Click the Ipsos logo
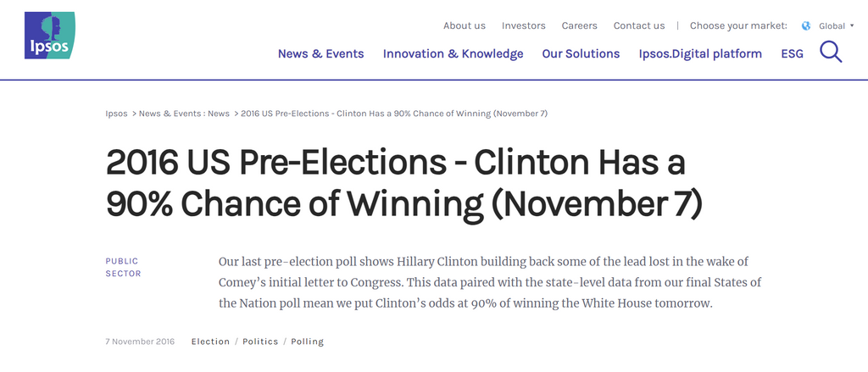This screenshot has width=868, height=372. (x=51, y=36)
